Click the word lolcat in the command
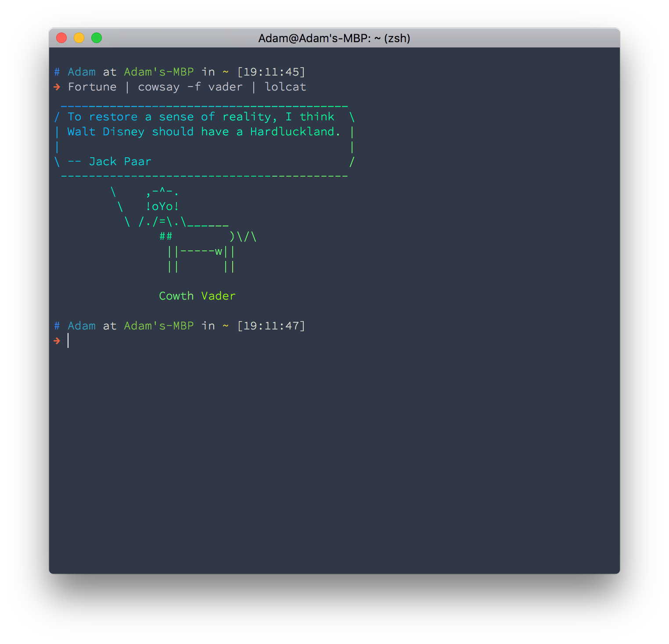The height and width of the screenshot is (644, 669). [285, 87]
